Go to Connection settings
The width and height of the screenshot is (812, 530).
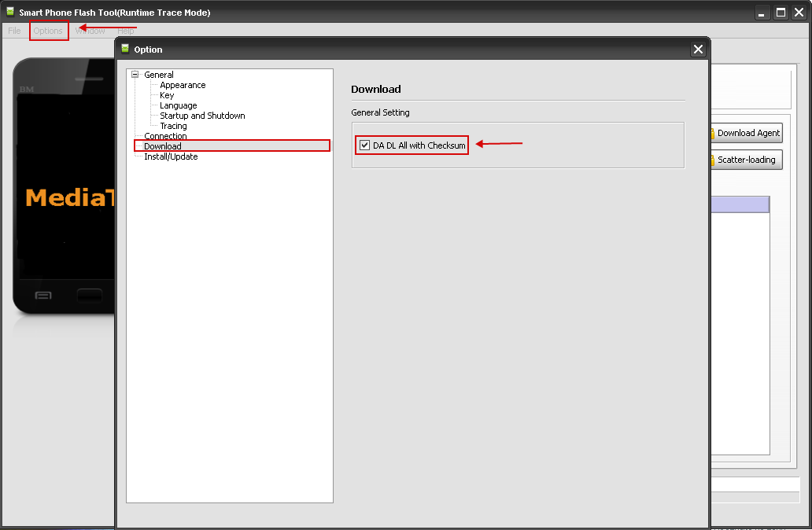(165, 136)
